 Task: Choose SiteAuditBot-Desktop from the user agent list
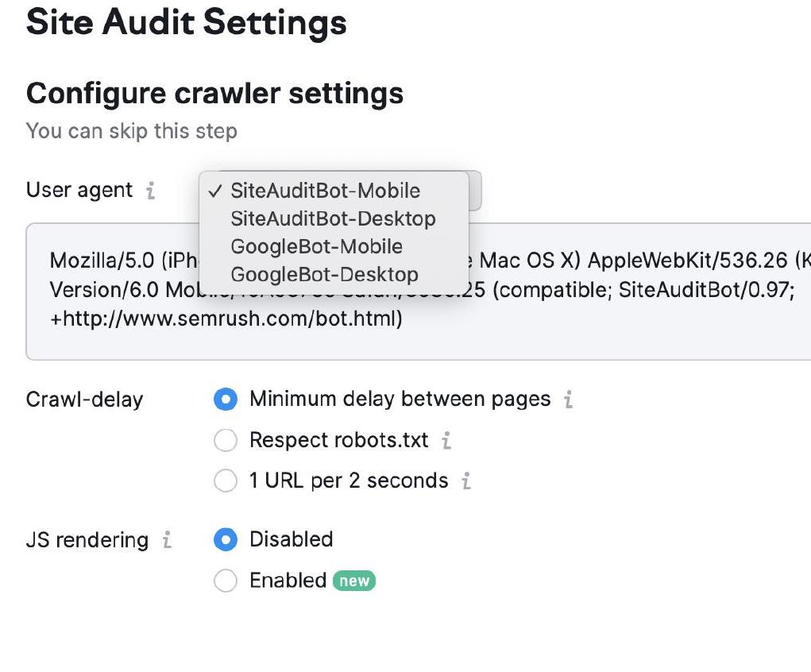[333, 218]
